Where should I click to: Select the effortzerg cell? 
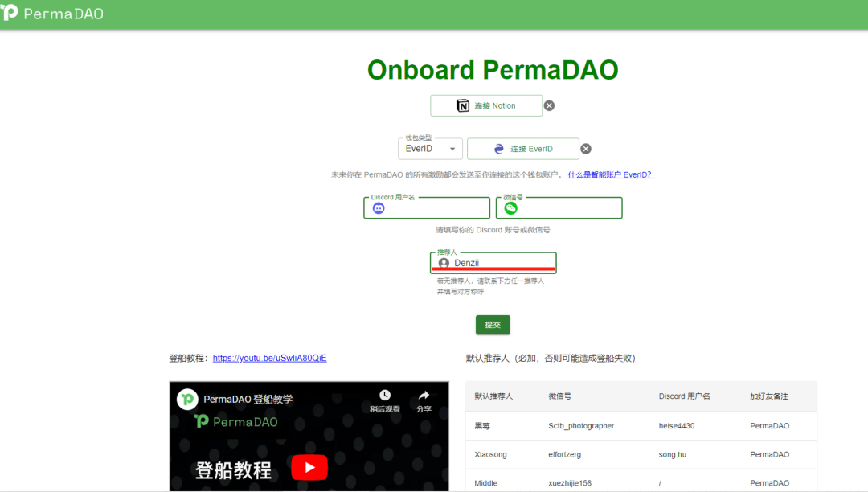click(x=565, y=454)
